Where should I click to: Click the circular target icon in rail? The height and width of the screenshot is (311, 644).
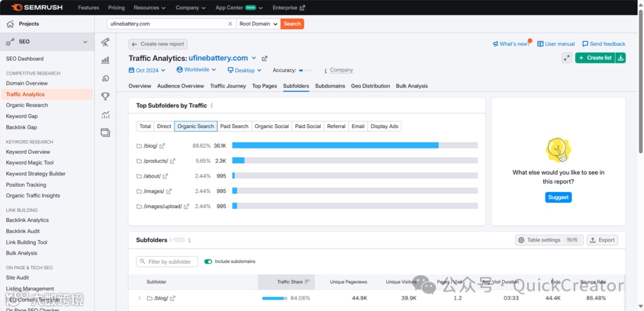[106, 79]
